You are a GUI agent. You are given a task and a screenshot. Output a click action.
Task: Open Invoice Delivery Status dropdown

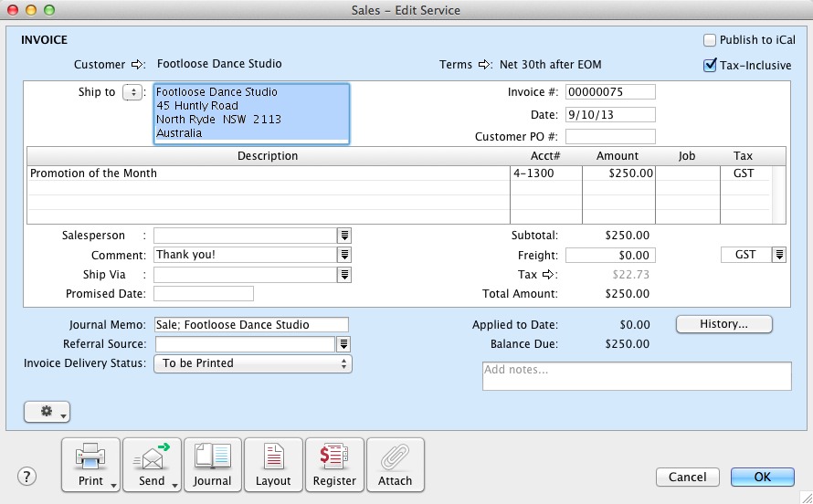(x=253, y=363)
